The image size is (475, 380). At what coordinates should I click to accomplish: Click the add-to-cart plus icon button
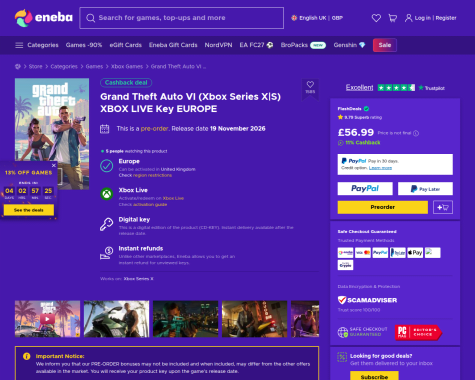(x=443, y=207)
